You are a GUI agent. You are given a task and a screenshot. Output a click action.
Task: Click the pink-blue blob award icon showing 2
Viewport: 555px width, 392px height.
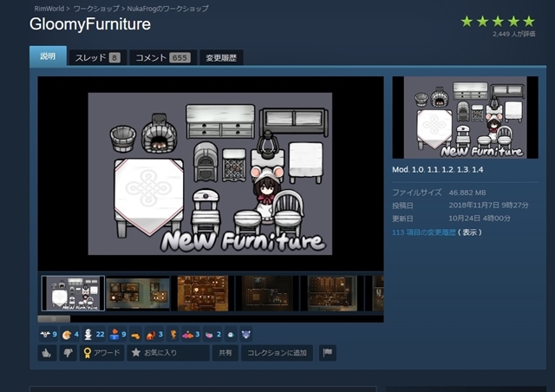(x=212, y=334)
